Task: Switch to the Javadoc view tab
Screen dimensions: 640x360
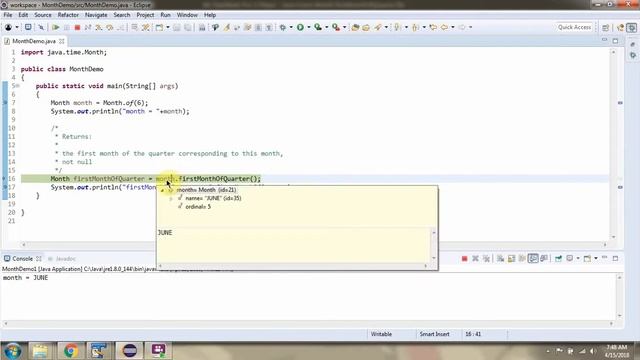Action: 62,259
